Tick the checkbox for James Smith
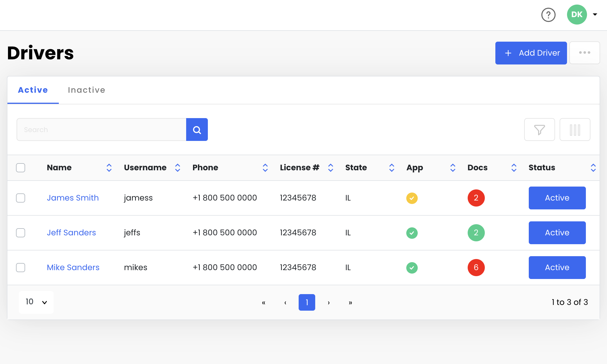607x364 pixels. 21,198
